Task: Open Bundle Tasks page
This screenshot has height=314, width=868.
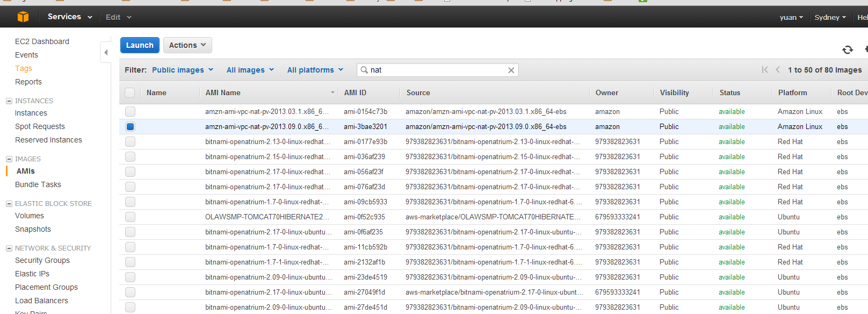Action: coord(38,184)
